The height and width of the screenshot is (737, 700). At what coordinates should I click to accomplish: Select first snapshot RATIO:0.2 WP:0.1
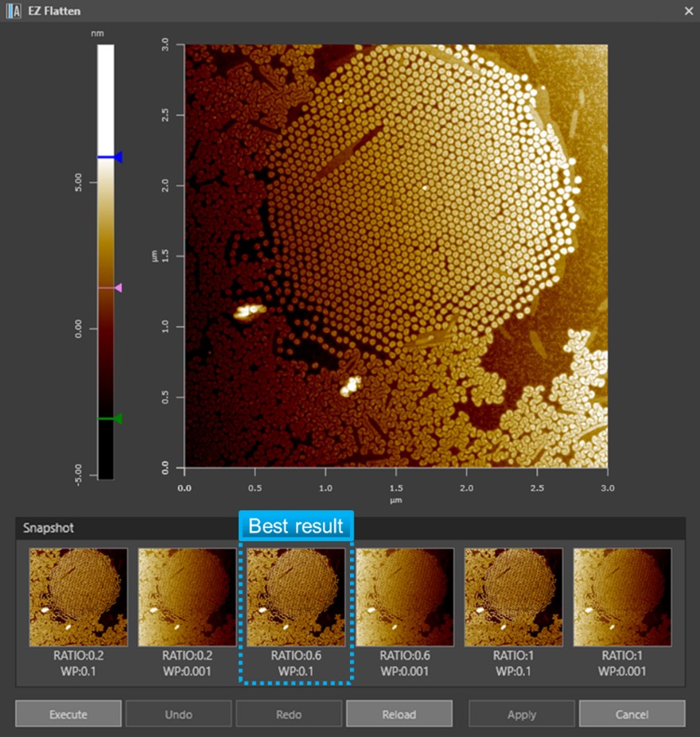tap(78, 596)
